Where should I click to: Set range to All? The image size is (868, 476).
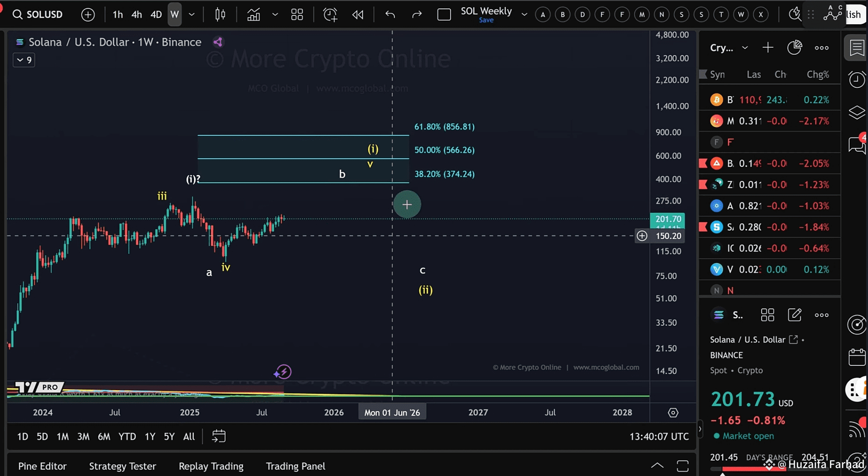[189, 436]
